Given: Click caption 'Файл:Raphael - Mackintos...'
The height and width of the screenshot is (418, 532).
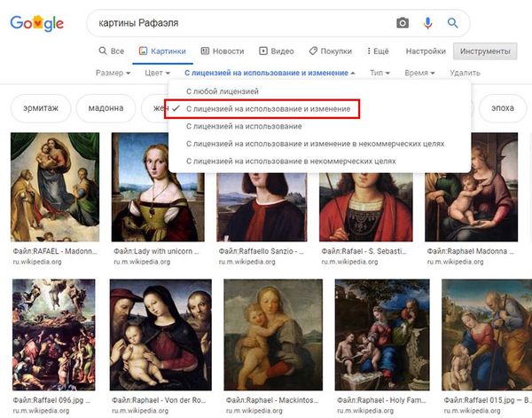Looking at the screenshot, I should [272, 400].
